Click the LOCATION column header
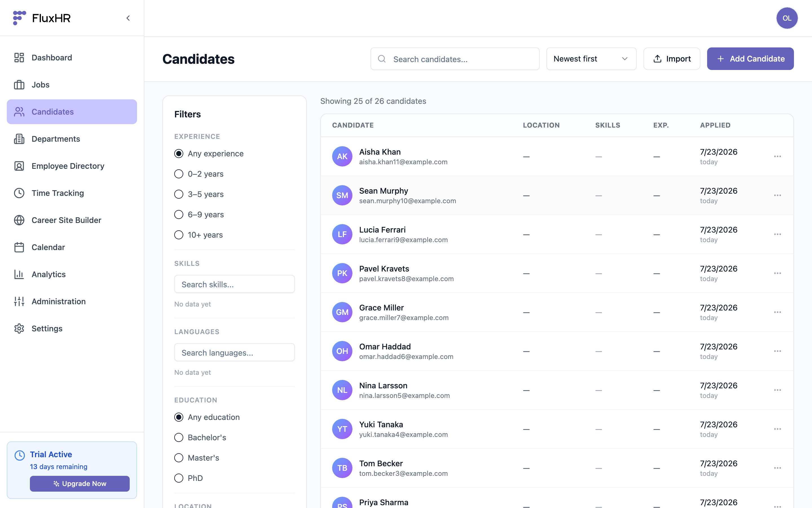The height and width of the screenshot is (508, 812). coord(541,125)
